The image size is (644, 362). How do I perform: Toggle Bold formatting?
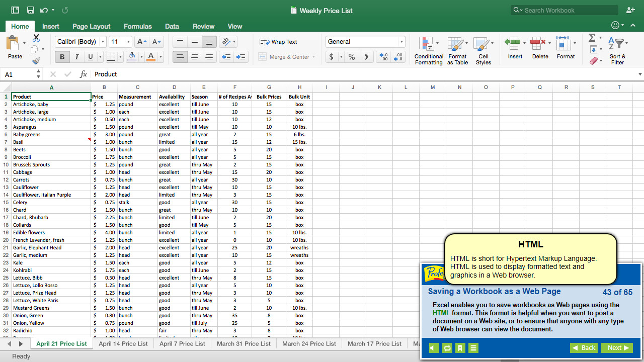[62, 57]
